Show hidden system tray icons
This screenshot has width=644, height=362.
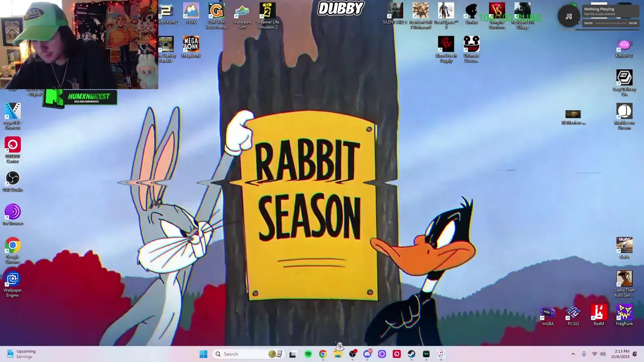click(573, 354)
